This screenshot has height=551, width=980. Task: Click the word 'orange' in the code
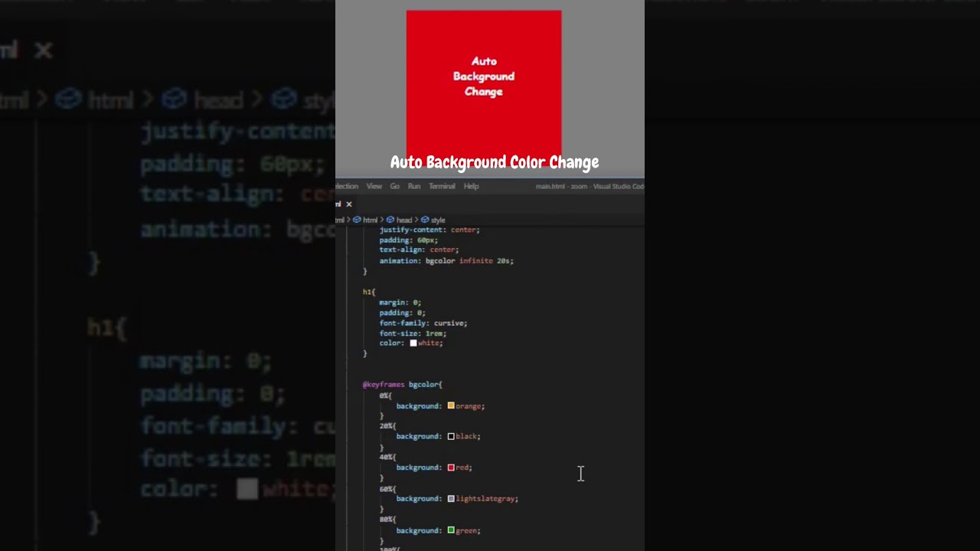coord(468,406)
